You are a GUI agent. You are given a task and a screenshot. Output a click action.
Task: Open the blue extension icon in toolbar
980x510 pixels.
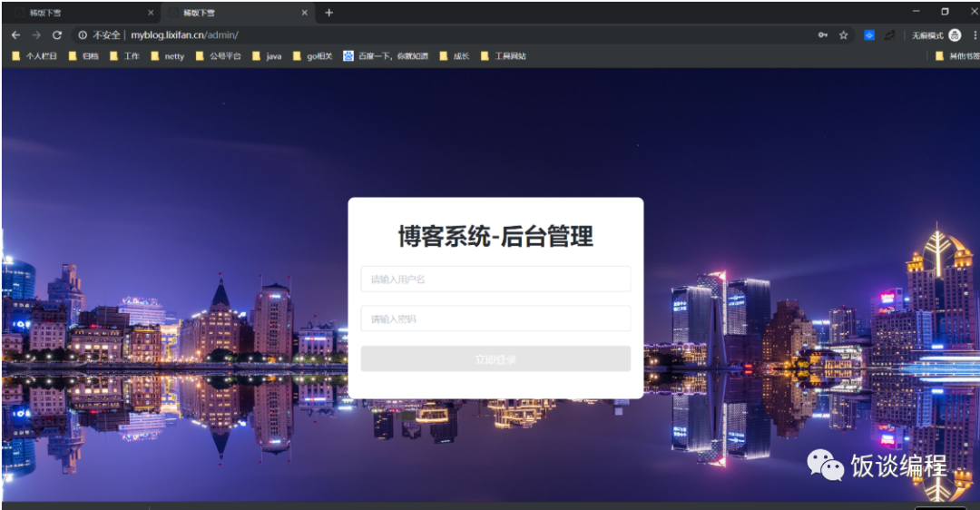pyautogui.click(x=869, y=35)
